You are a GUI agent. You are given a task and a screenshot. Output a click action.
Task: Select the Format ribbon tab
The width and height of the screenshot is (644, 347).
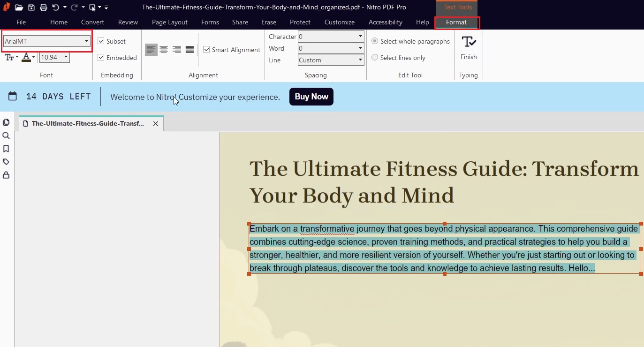(x=457, y=23)
